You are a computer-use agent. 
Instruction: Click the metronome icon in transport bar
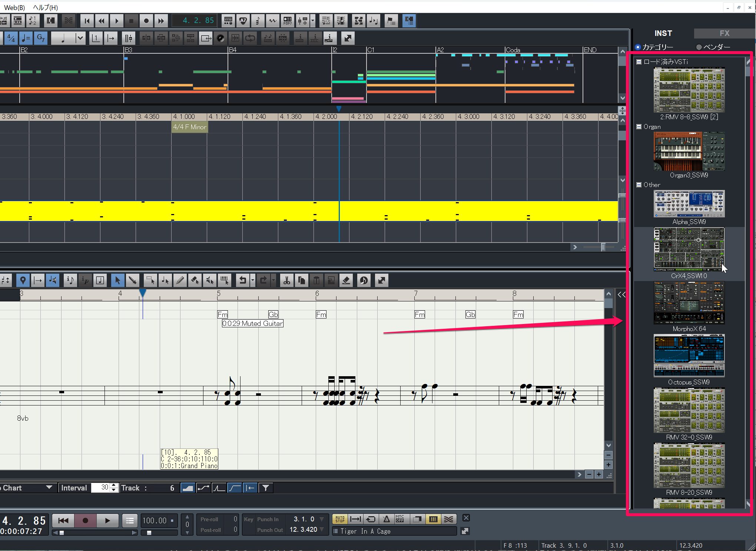[386, 519]
